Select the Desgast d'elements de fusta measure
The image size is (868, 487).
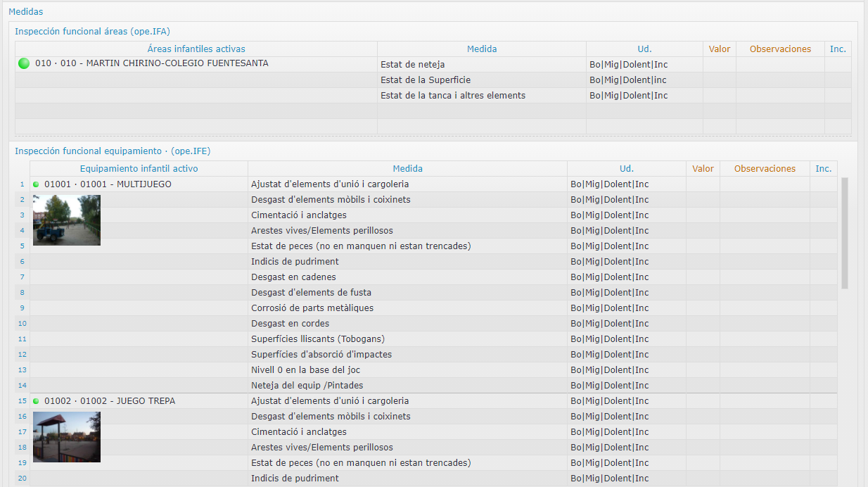(311, 293)
